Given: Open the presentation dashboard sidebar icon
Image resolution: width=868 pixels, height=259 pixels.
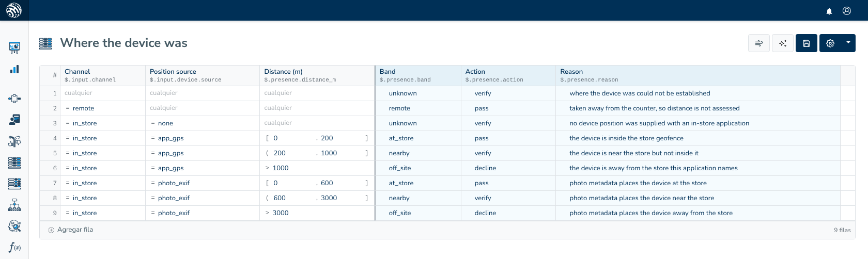Looking at the screenshot, I should click(14, 48).
